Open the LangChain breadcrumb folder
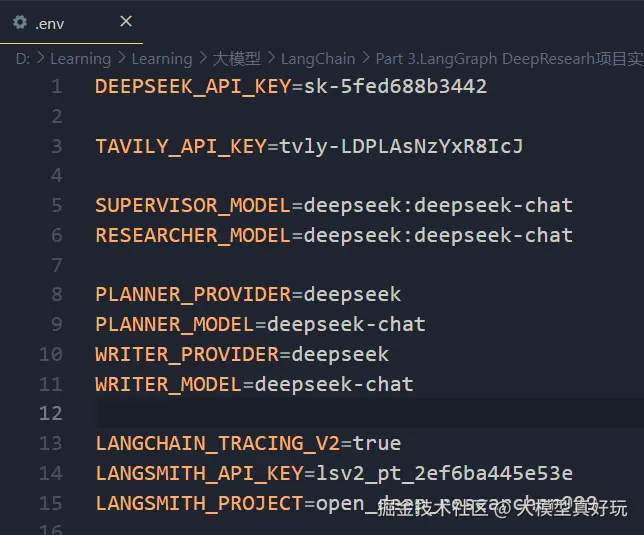644x535 pixels. (318, 59)
